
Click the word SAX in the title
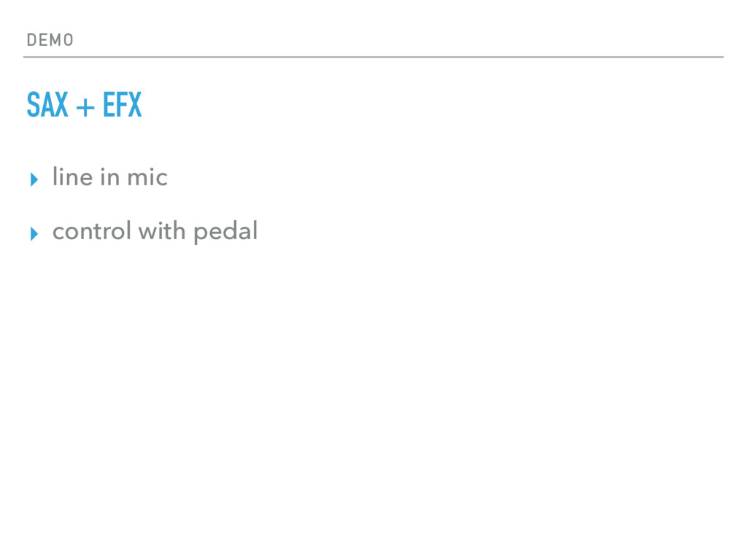(47, 106)
